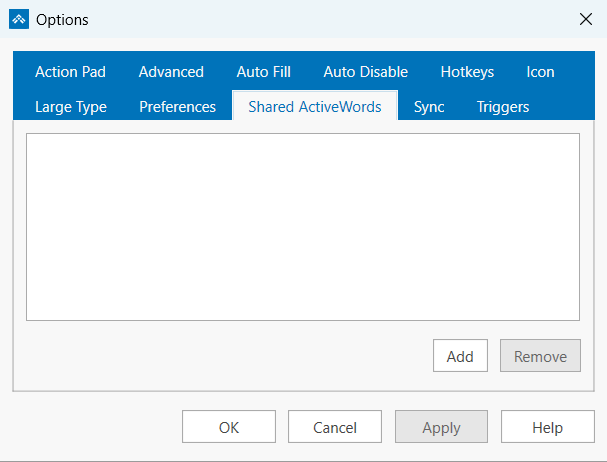This screenshot has width=607, height=462.
Task: Open the Preferences tab
Action: [177, 107]
